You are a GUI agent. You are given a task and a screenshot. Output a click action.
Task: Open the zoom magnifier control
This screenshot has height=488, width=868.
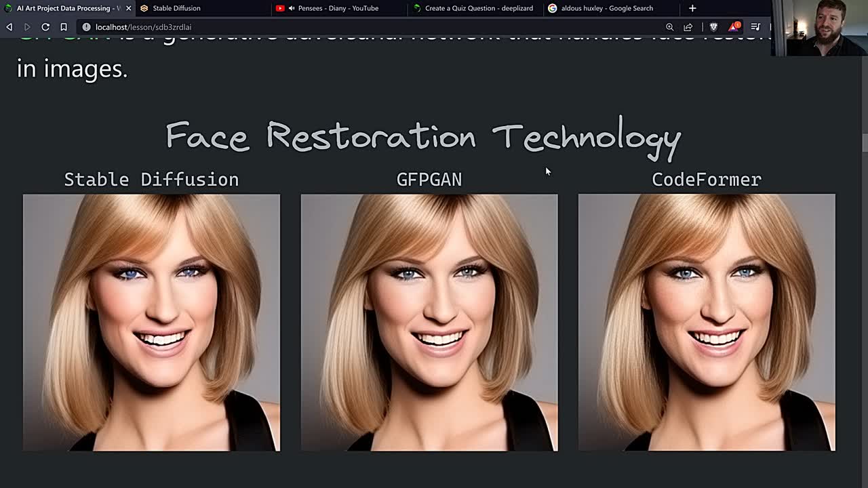click(669, 27)
